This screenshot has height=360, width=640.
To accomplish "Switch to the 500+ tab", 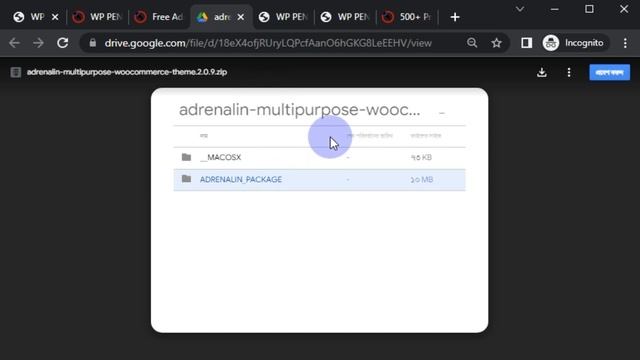I will pyautogui.click(x=407, y=17).
